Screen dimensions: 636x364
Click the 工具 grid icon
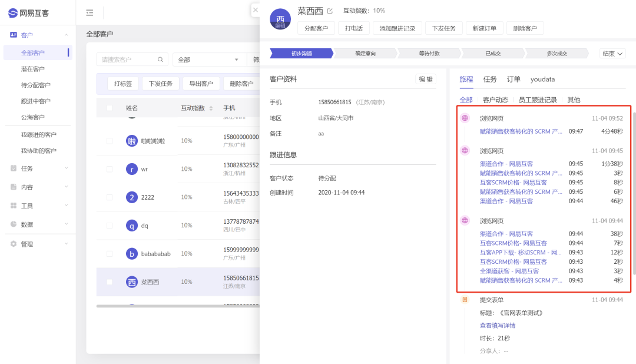click(14, 206)
